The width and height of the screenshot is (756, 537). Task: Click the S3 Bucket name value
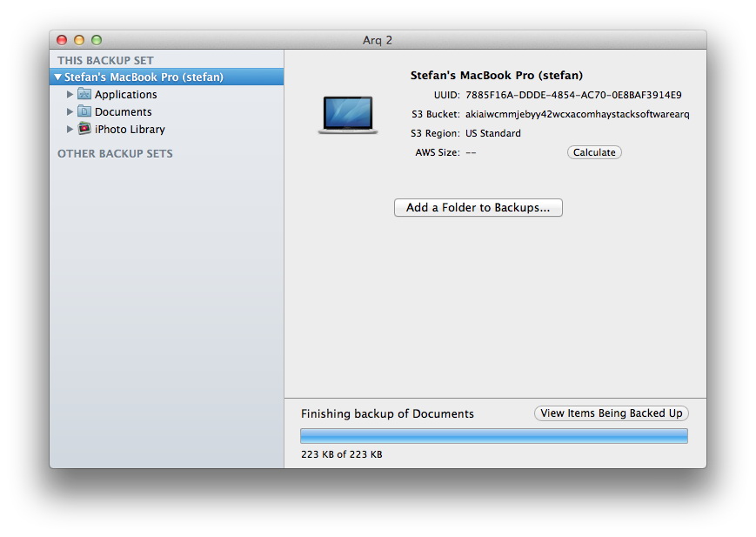pyautogui.click(x=577, y=114)
